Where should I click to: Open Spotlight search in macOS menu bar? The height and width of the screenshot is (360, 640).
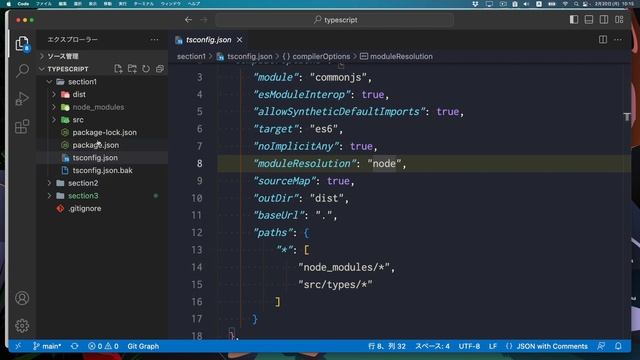576,4
